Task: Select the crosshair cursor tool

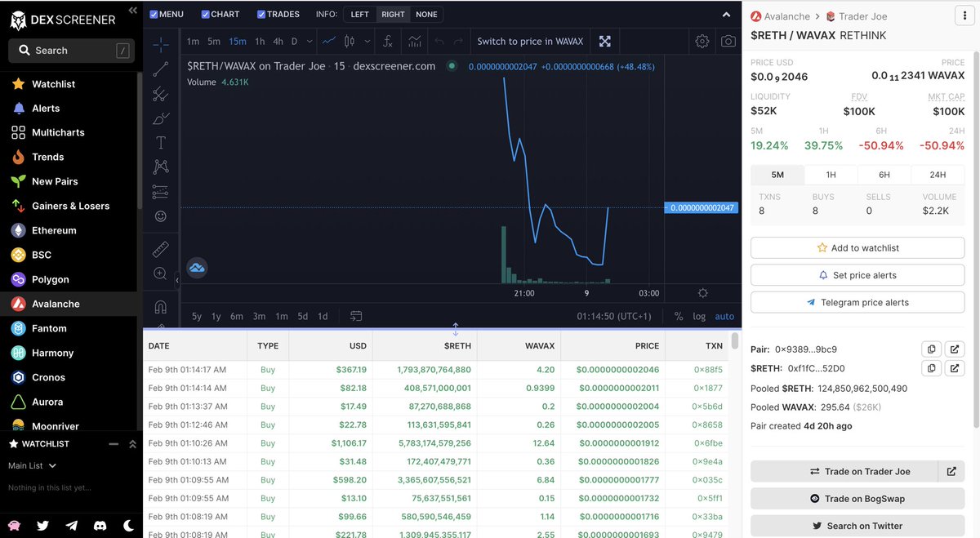Action: (x=160, y=45)
